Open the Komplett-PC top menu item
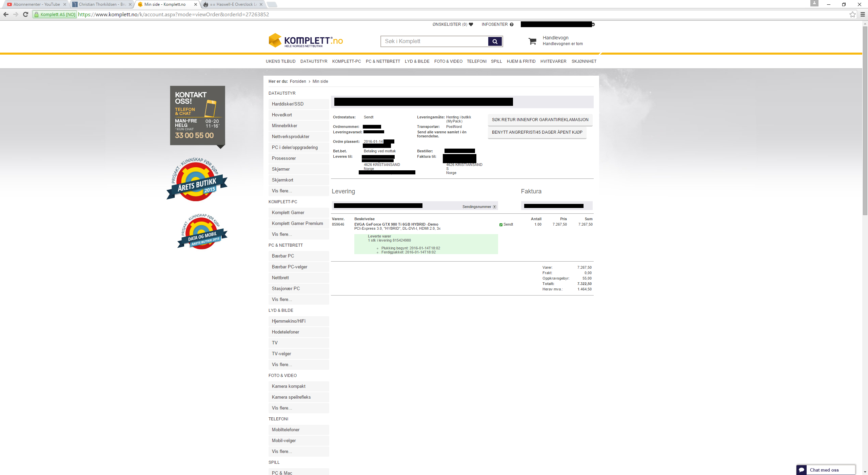 pos(347,61)
